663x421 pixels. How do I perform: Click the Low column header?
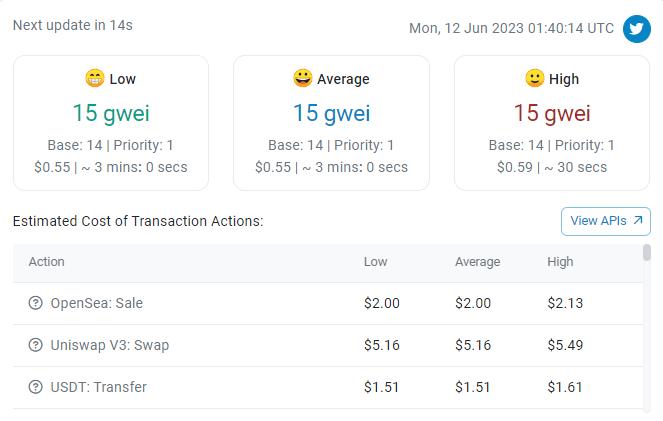375,262
